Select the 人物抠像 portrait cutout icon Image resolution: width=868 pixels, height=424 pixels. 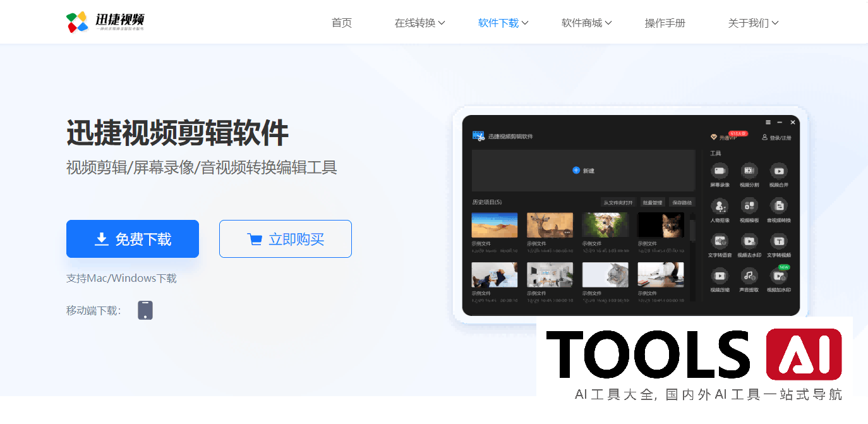[720, 206]
